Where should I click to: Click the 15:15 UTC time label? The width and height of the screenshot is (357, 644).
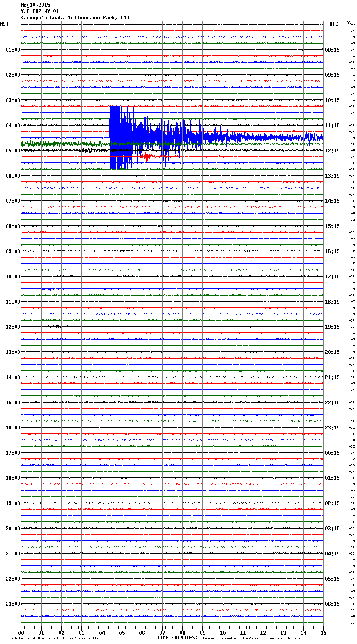tap(332, 226)
